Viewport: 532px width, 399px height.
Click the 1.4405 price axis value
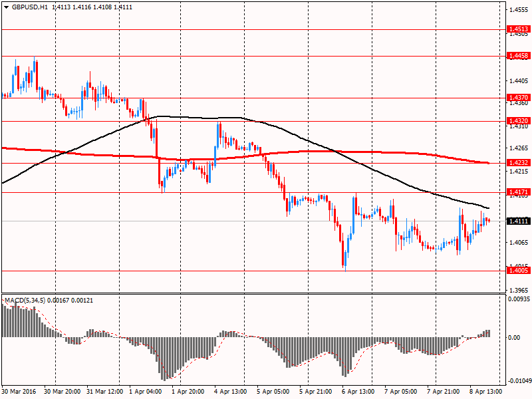[x=519, y=80]
